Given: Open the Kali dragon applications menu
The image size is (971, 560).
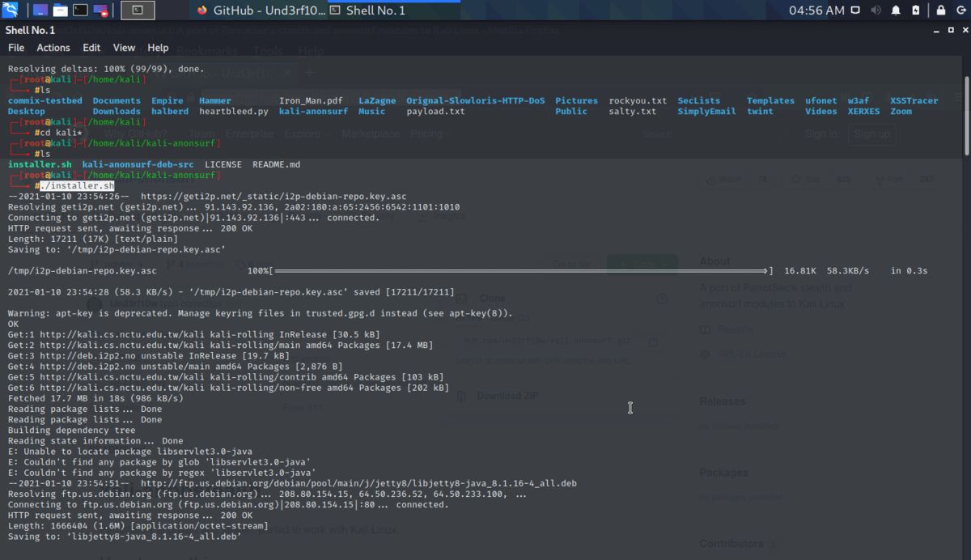Looking at the screenshot, I should pos(11,11).
